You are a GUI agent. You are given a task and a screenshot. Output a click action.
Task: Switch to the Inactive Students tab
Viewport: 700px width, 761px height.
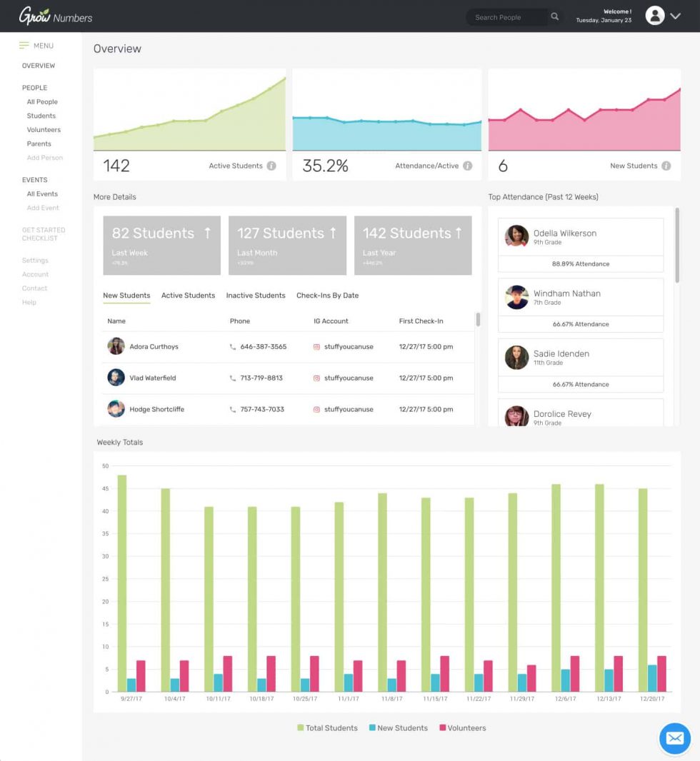tap(256, 296)
